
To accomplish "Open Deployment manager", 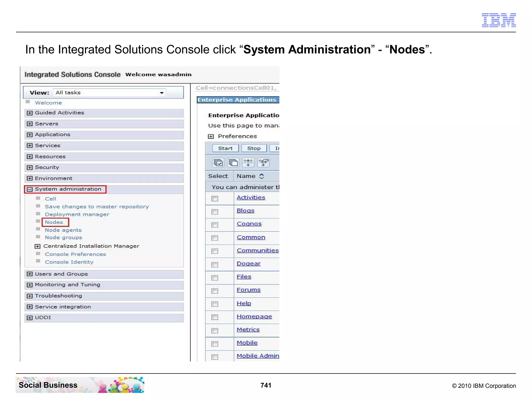I will [77, 215].
